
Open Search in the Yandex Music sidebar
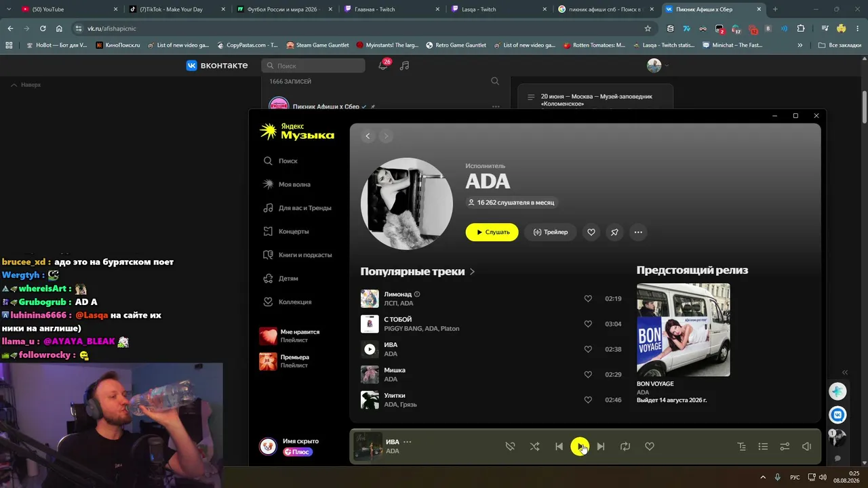(281, 161)
